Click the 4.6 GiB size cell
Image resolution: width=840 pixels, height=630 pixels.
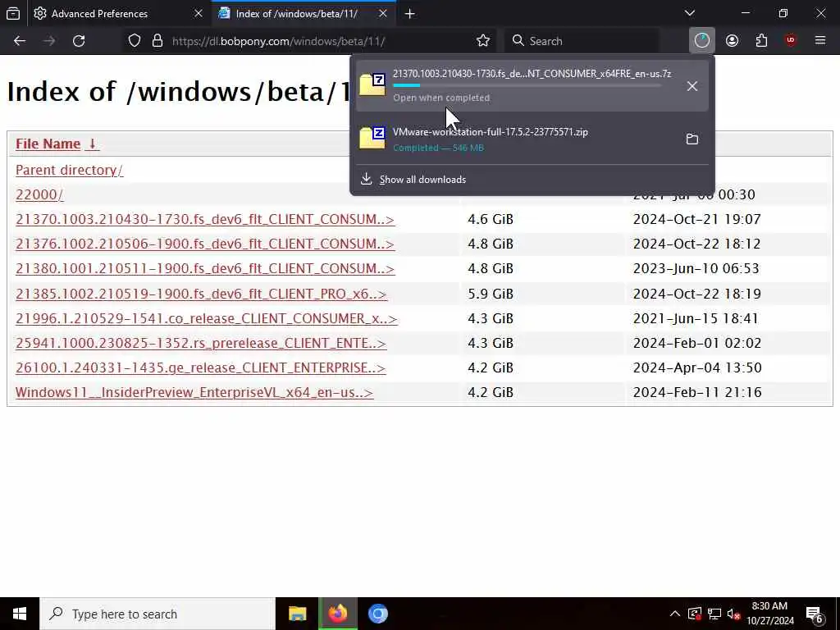(x=491, y=219)
